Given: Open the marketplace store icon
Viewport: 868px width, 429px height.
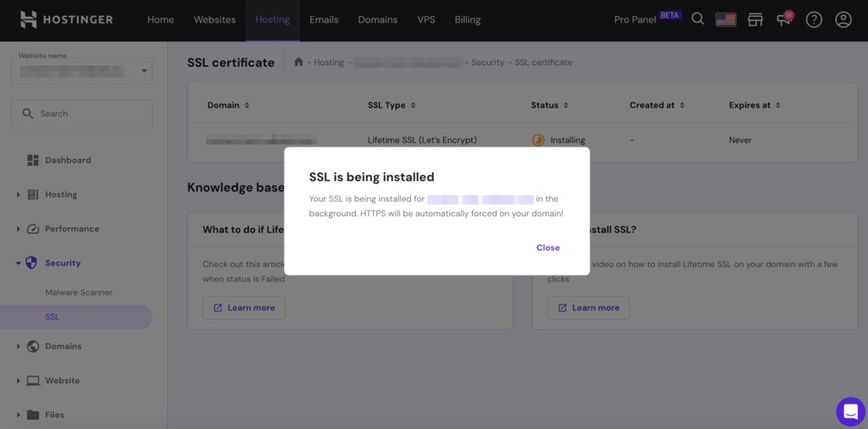Looking at the screenshot, I should 755,20.
